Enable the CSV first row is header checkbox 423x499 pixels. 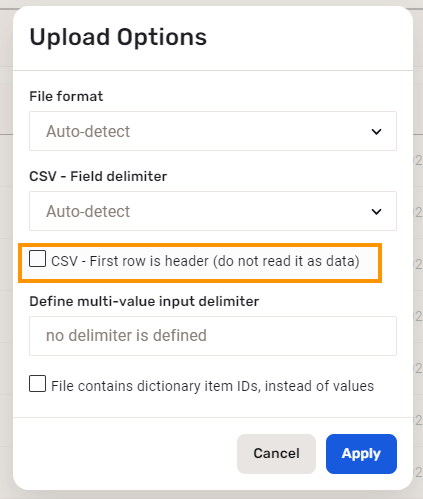(37, 259)
